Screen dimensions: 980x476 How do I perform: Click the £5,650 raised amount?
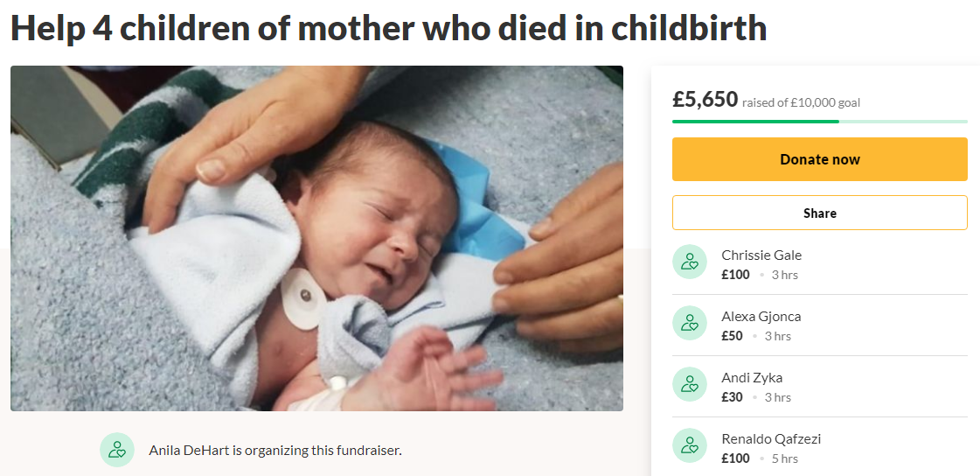tap(705, 100)
